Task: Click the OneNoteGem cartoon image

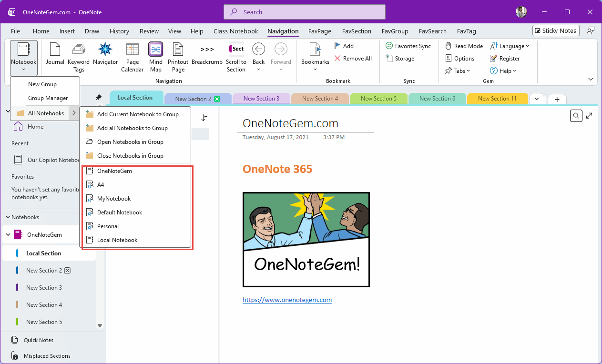Action: (x=306, y=240)
